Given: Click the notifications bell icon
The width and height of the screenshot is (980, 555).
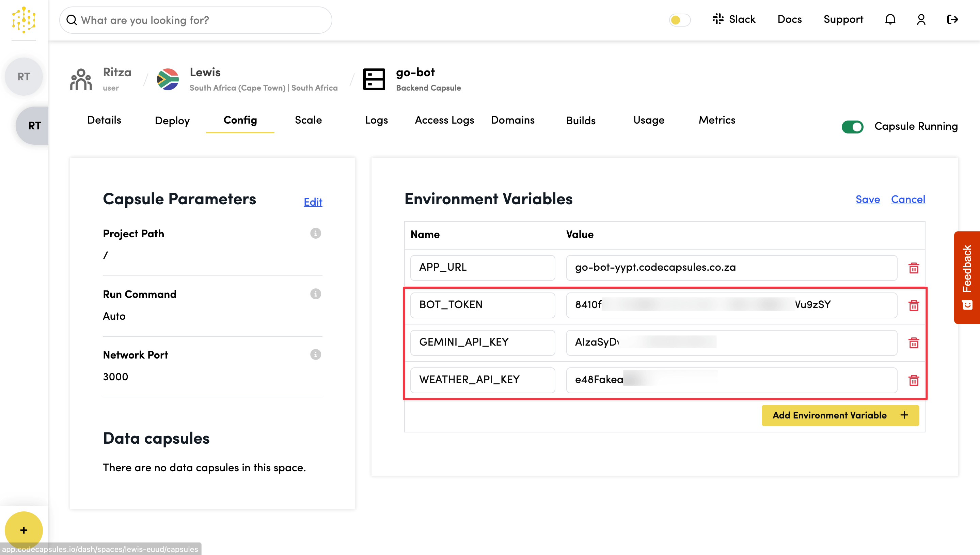Looking at the screenshot, I should (890, 19).
